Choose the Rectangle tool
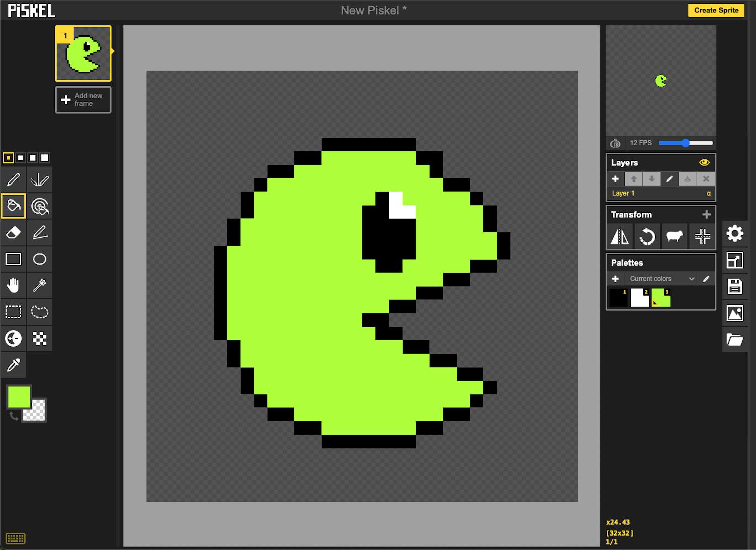756x550 pixels. coord(14,259)
